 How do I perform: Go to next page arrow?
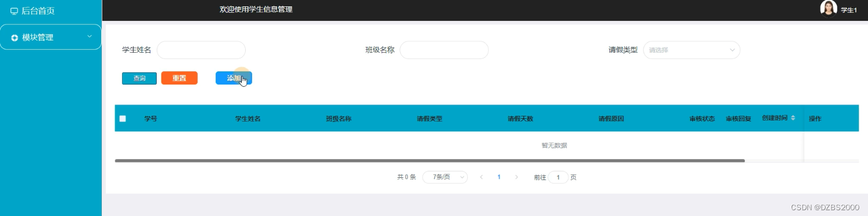pos(516,177)
